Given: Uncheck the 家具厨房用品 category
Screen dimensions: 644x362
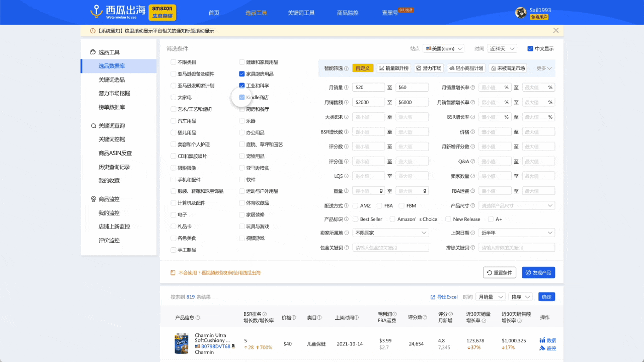Looking at the screenshot, I should coord(242,74).
